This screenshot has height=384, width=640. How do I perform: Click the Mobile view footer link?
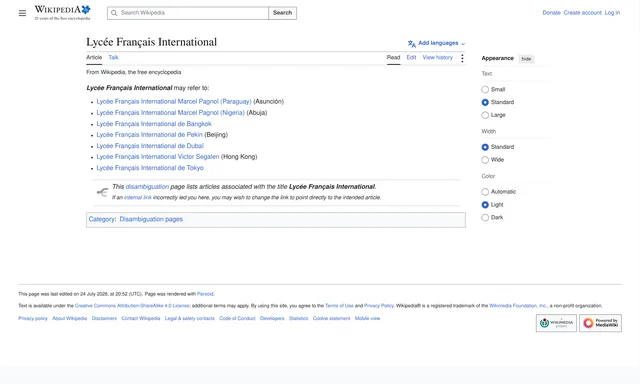click(x=367, y=318)
